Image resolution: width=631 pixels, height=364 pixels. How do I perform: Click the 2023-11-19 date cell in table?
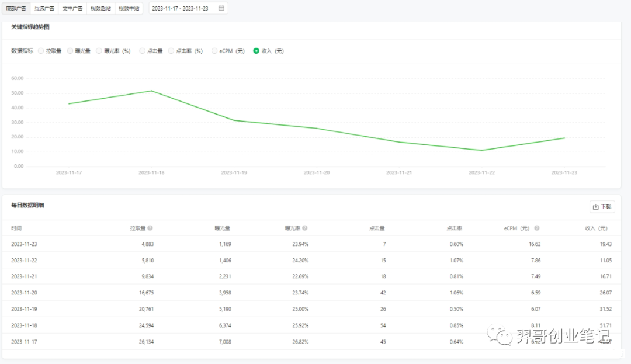point(24,309)
